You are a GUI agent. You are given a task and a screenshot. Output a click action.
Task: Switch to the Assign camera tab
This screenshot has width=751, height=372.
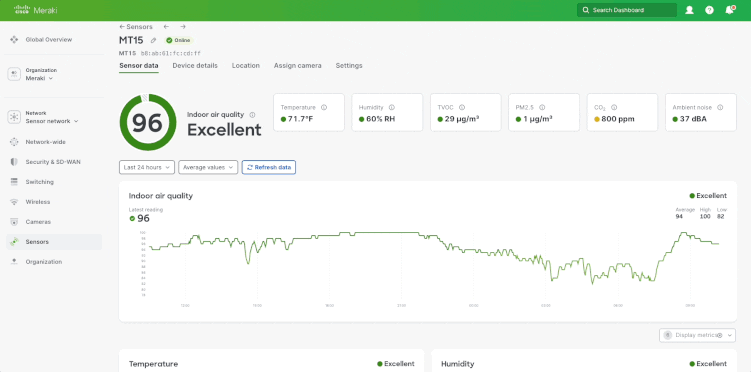[x=297, y=66]
